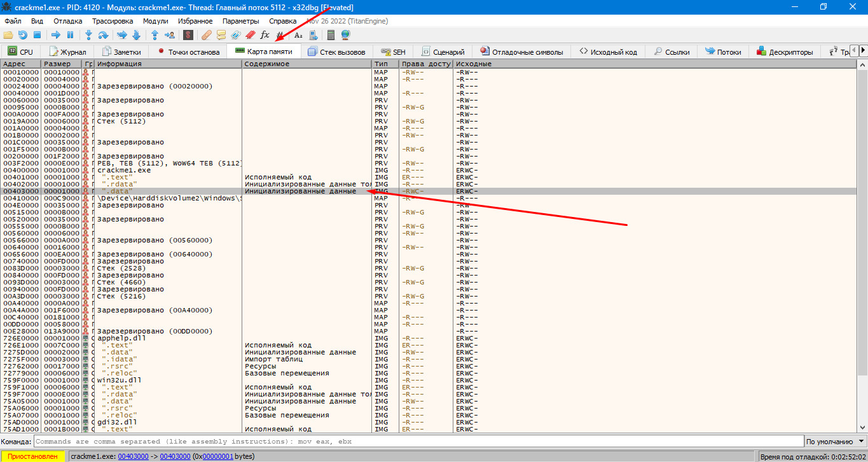Click the Open file folder icon
Viewport: 868px width, 462px height.
point(8,35)
